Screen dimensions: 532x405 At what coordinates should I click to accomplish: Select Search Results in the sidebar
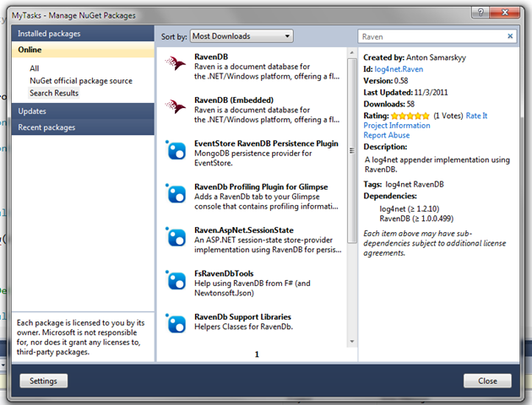click(x=54, y=93)
